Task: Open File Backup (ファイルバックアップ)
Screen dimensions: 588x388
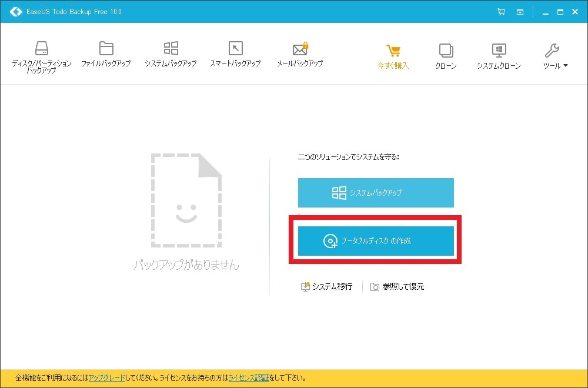Action: [106, 54]
